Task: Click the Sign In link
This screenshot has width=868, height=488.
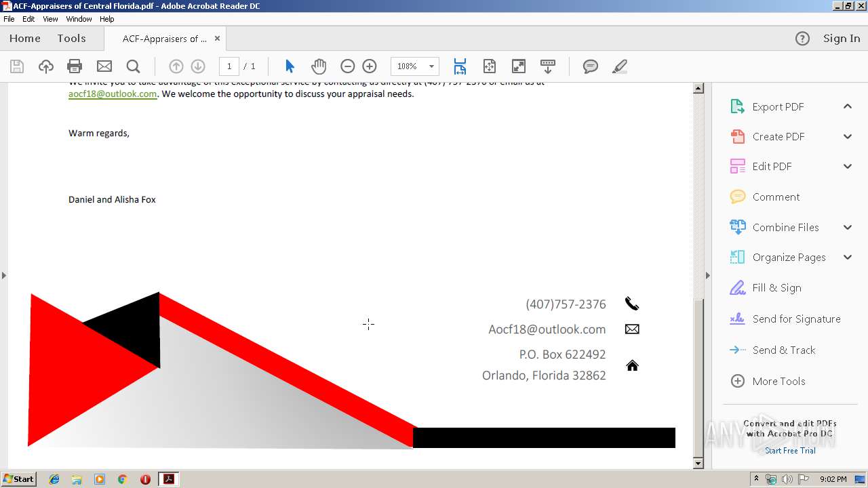Action: (842, 39)
